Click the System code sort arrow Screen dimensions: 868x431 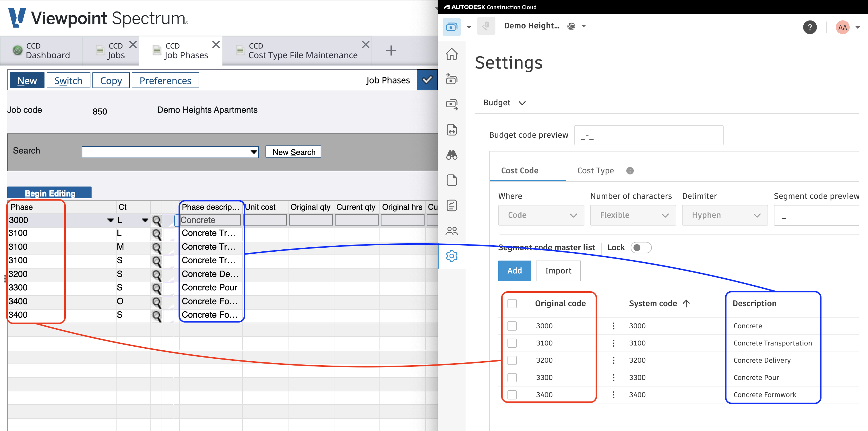[686, 303]
